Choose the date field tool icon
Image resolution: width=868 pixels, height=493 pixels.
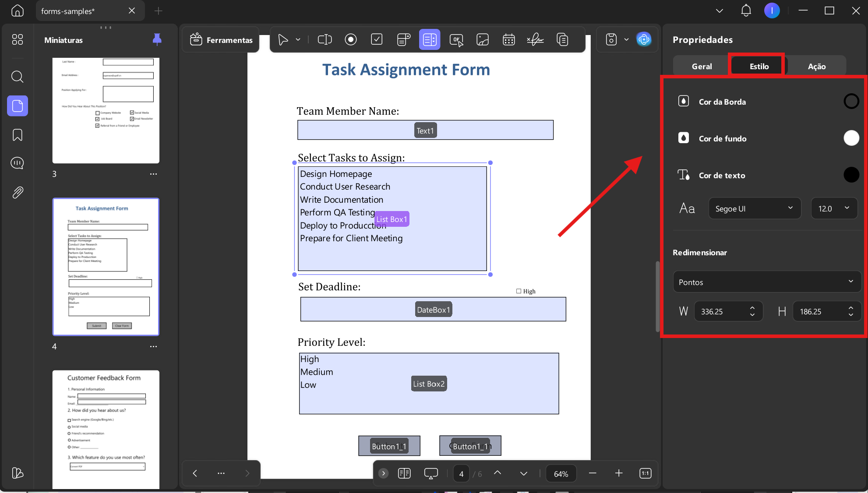[x=508, y=40]
